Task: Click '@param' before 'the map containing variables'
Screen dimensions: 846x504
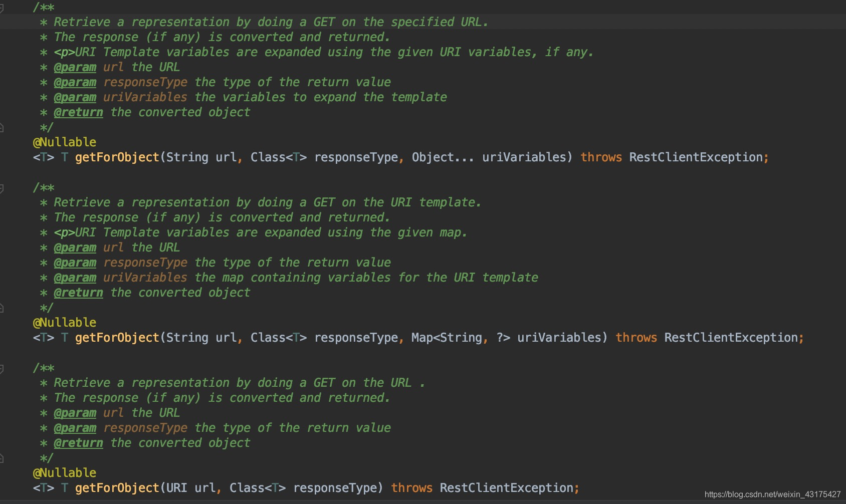Action: [75, 278]
